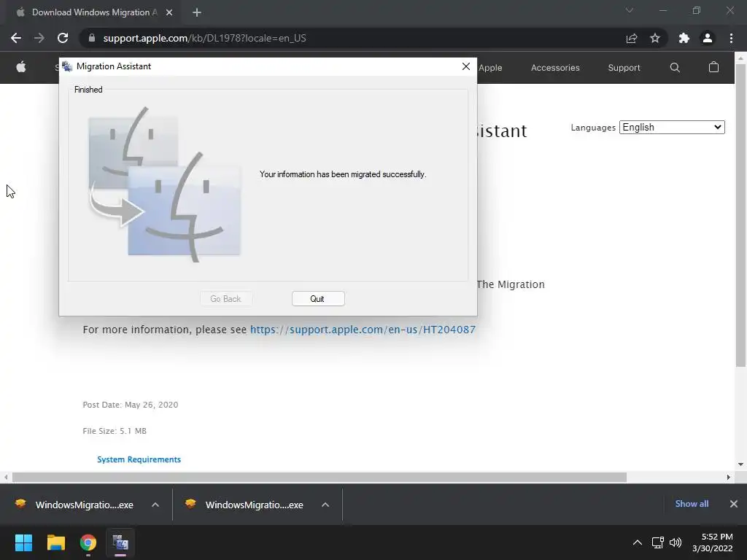Click scroll-down arrow on vertical scrollbar
The image size is (747, 560).
740,464
